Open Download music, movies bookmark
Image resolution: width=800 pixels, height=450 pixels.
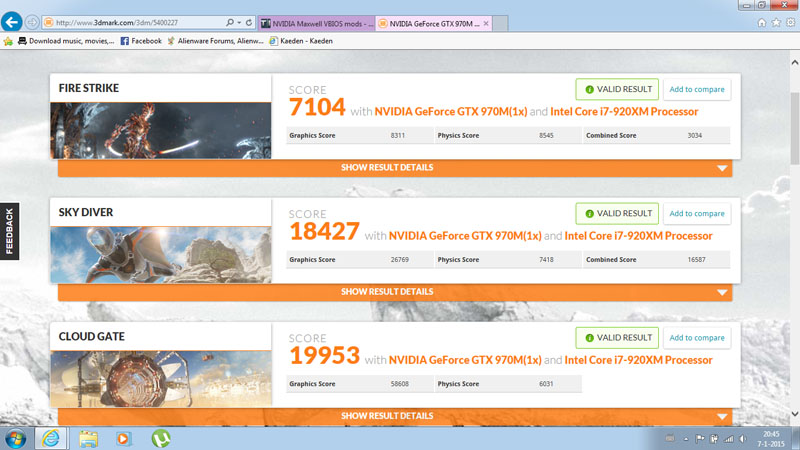66,41
